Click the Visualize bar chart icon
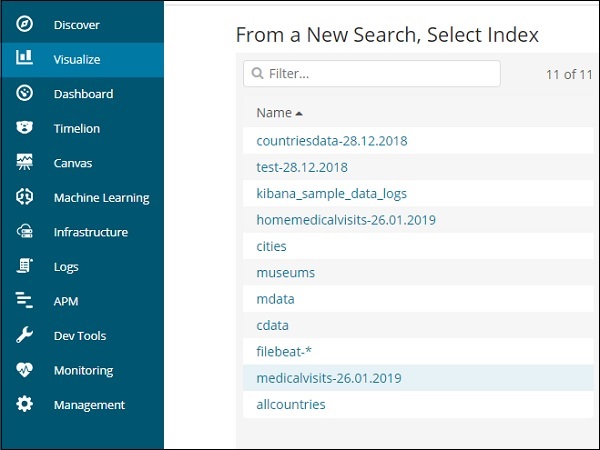The image size is (600, 450). 25,59
